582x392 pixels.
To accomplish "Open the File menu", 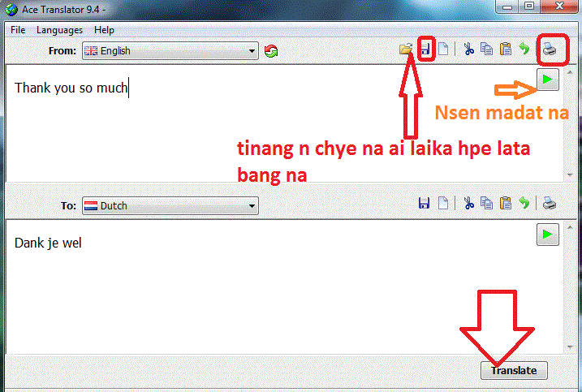I will [x=18, y=30].
